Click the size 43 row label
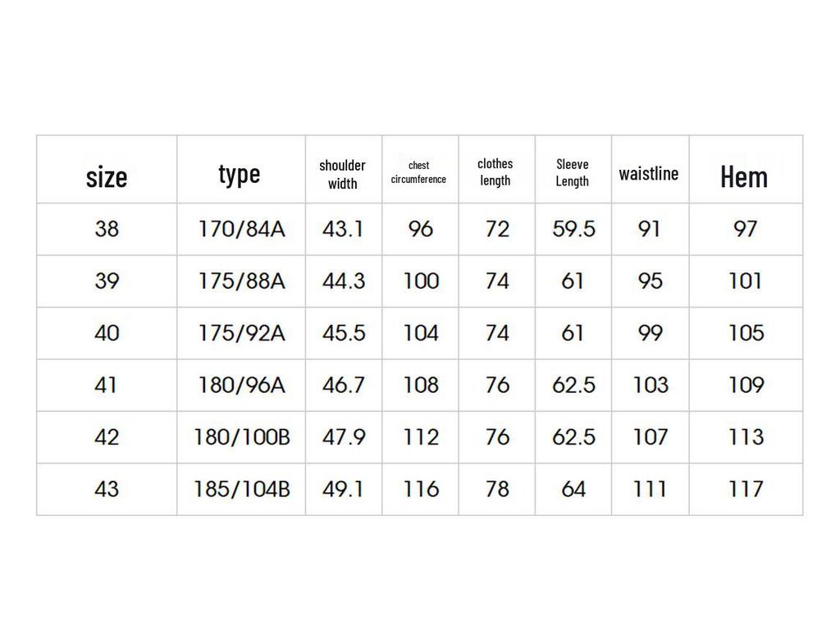 (107, 490)
